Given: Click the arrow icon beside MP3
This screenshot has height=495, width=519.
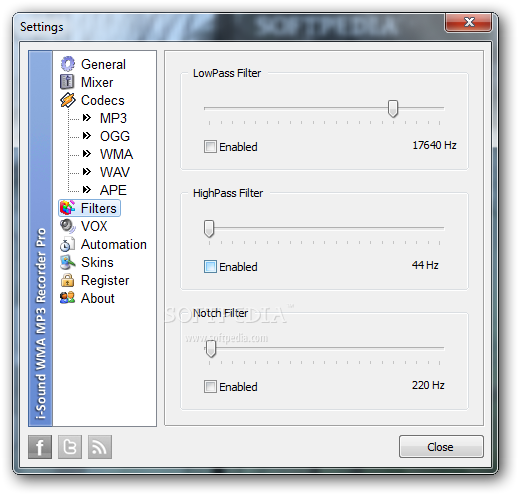Looking at the screenshot, I should (87, 118).
